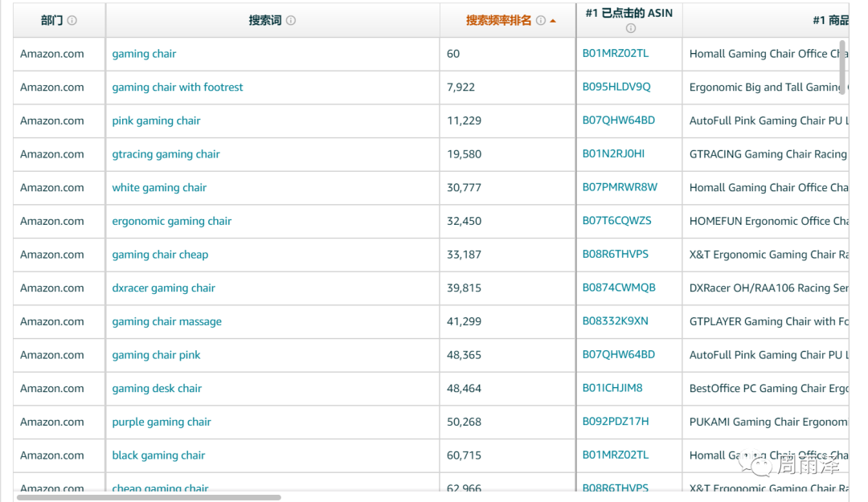
Task: Click the info icon next to 搜索频率排名
Action: coord(541,21)
